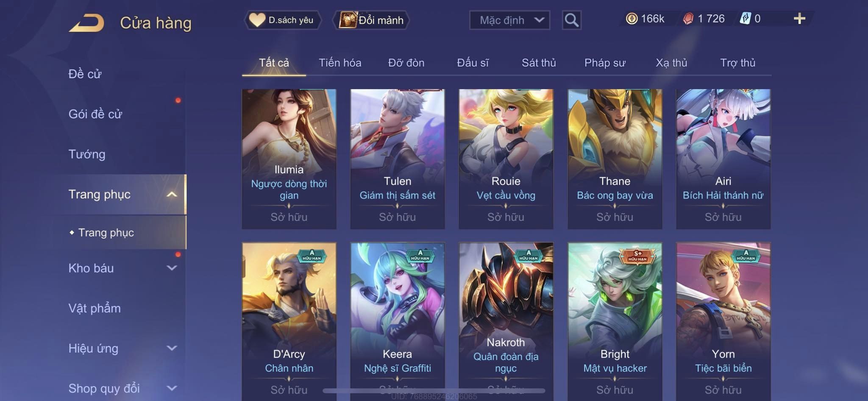Click the gold coin balance icon
The width and height of the screenshot is (868, 401).
(632, 19)
